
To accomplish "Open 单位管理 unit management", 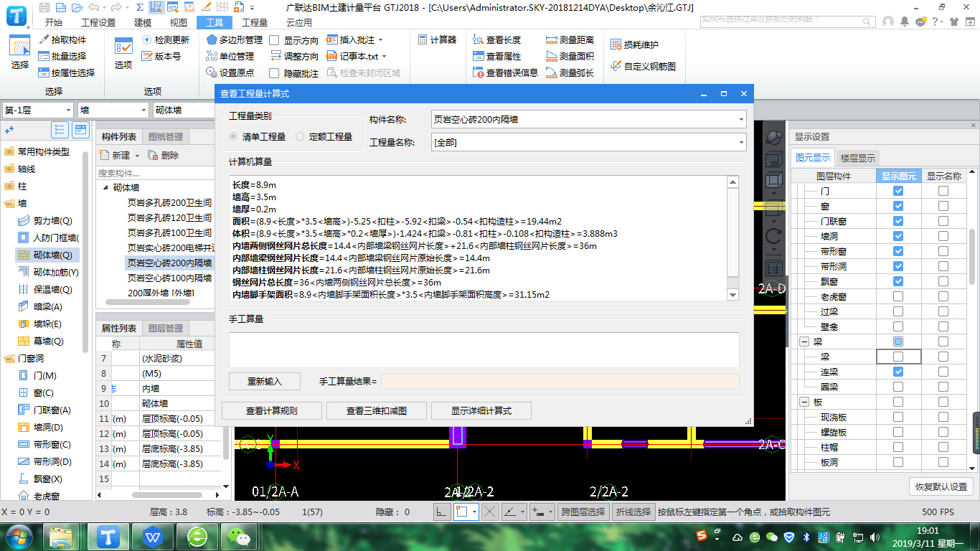I will coord(230,56).
